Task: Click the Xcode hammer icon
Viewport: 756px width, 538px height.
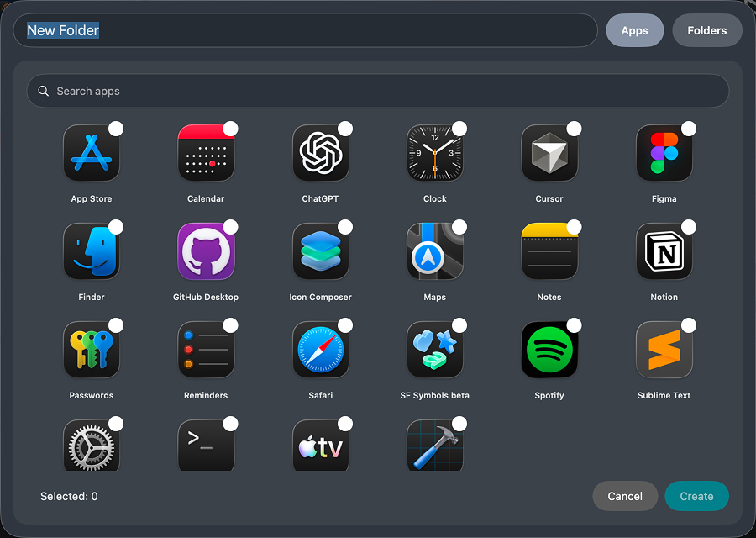Action: [x=434, y=445]
